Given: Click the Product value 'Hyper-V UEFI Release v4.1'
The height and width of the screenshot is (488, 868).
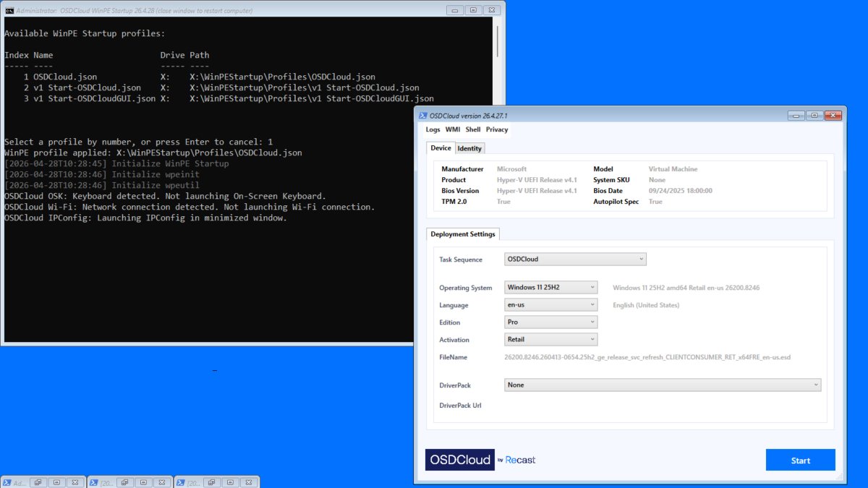Looking at the screenshot, I should (x=537, y=180).
